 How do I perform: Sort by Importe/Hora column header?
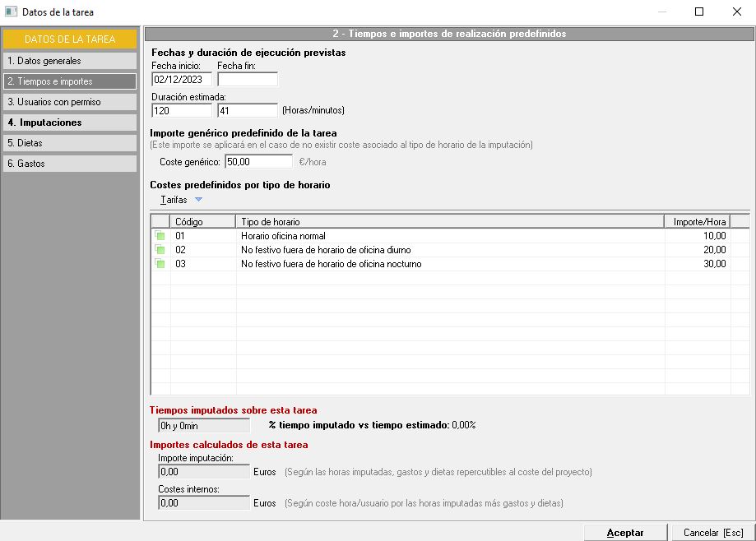[697, 222]
